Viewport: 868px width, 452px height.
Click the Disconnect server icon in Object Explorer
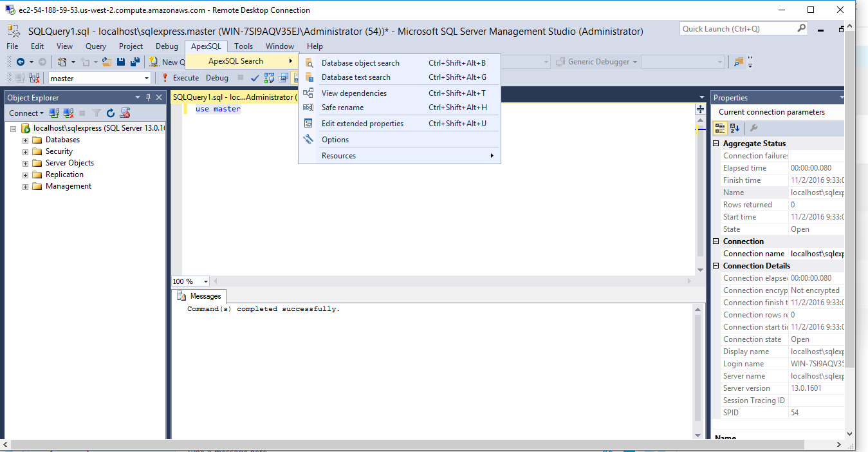point(69,112)
